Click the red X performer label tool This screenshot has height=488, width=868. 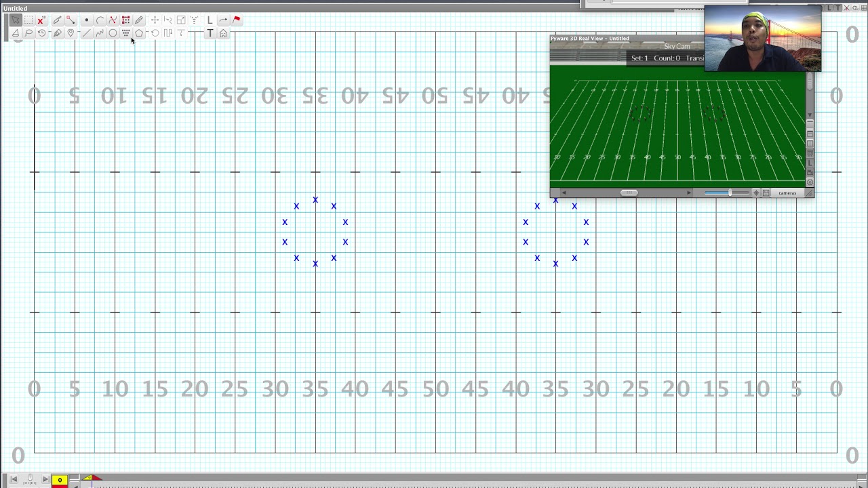coord(41,20)
